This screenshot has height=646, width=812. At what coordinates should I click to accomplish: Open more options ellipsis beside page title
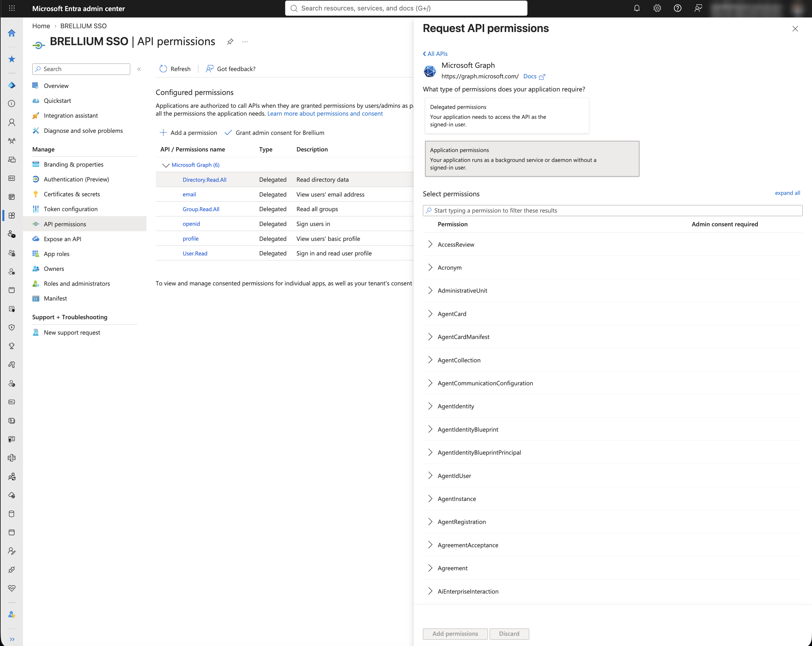point(245,41)
